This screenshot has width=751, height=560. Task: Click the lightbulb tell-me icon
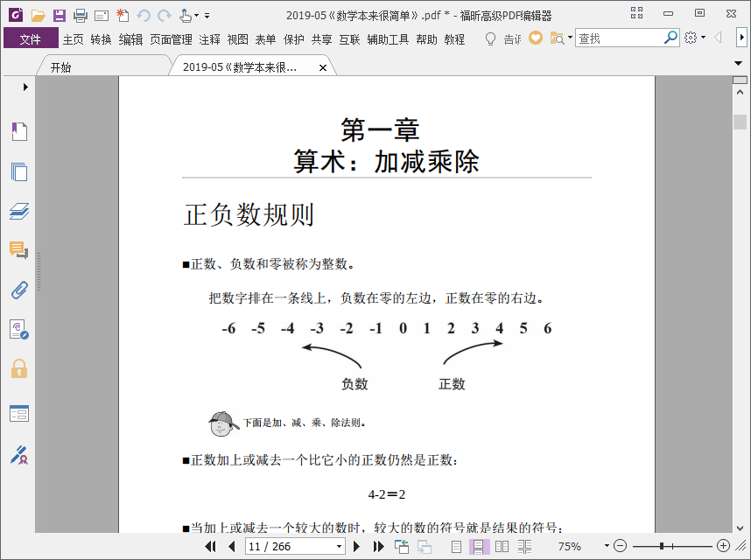coord(490,38)
